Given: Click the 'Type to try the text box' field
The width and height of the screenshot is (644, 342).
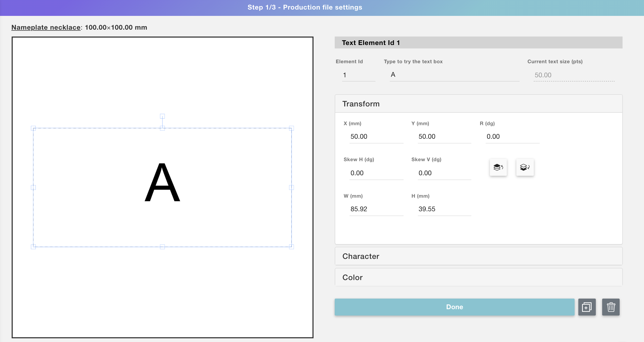Looking at the screenshot, I should pyautogui.click(x=454, y=75).
